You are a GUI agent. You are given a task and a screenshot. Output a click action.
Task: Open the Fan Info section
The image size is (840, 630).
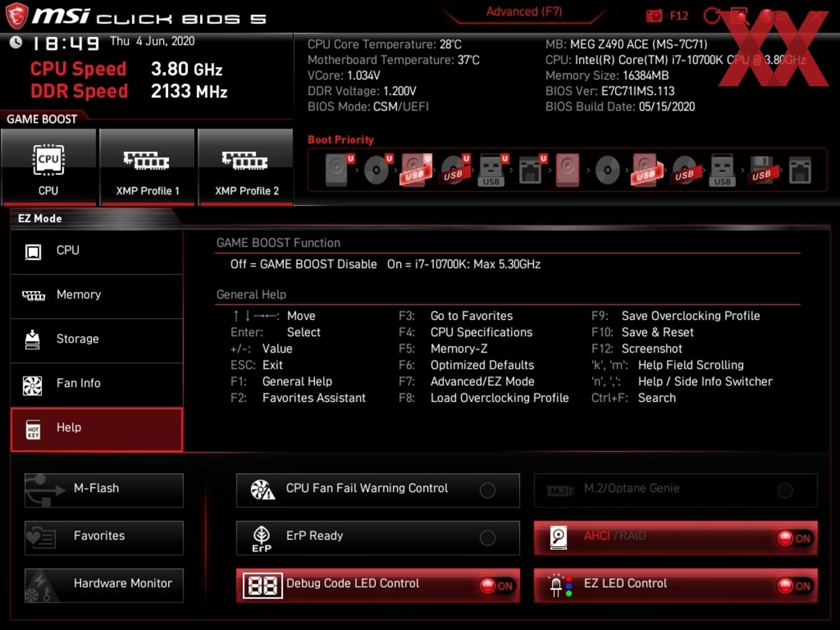point(97,384)
